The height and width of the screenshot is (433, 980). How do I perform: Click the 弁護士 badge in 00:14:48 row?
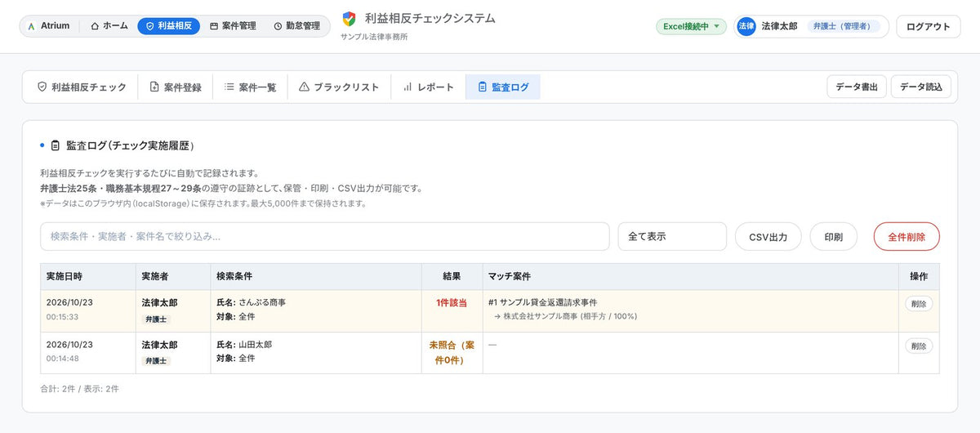click(156, 360)
